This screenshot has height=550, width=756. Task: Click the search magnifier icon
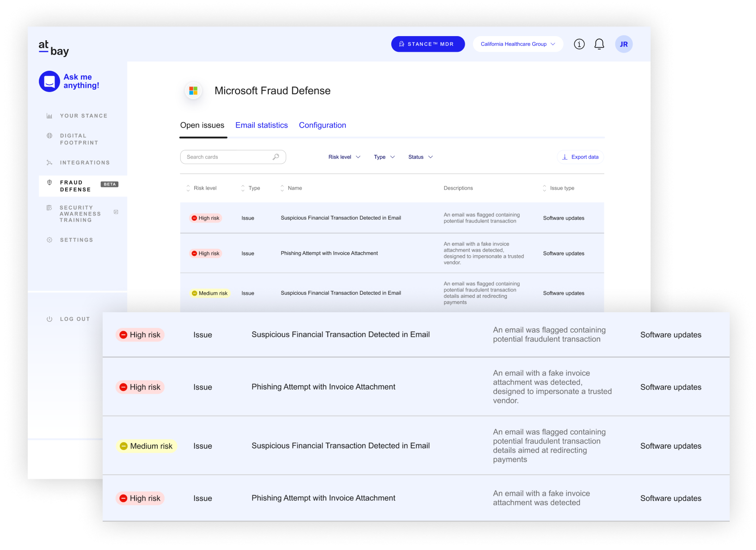[276, 157]
